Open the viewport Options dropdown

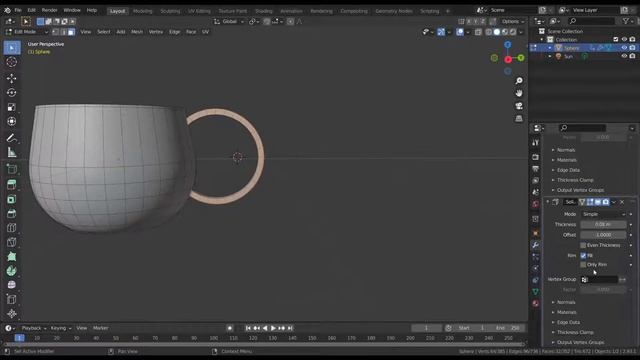pos(513,21)
